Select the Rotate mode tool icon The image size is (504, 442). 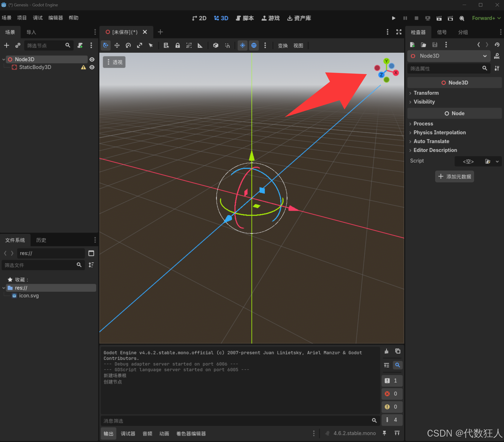coord(128,45)
